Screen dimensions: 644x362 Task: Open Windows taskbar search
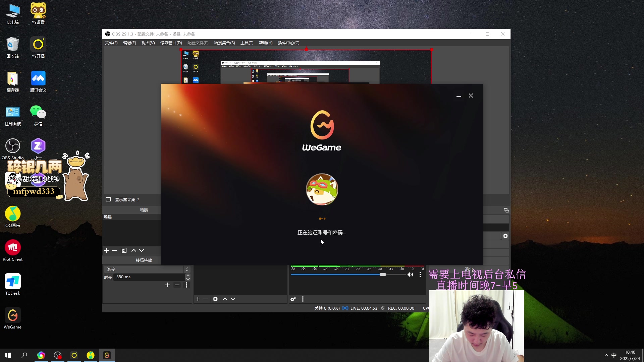tap(24, 355)
